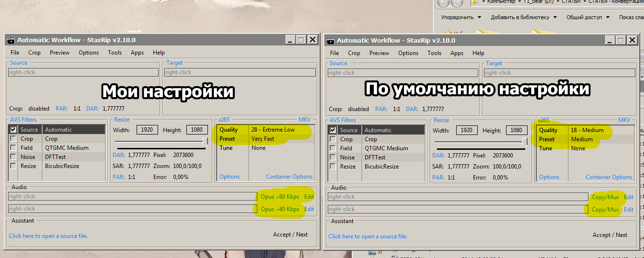Screen dimensions: 644x258
Task: Click Добавить в библиотеку in Explorer window
Action: coord(524,17)
